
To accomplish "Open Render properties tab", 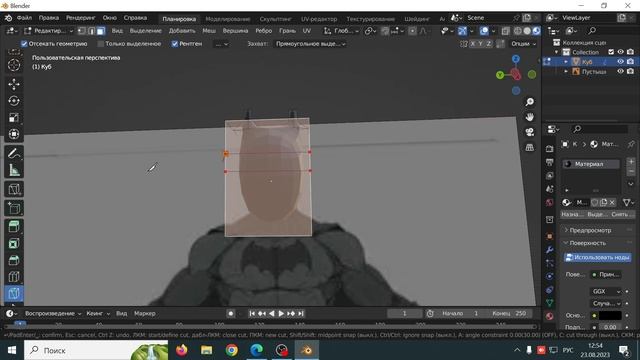I will point(549,149).
